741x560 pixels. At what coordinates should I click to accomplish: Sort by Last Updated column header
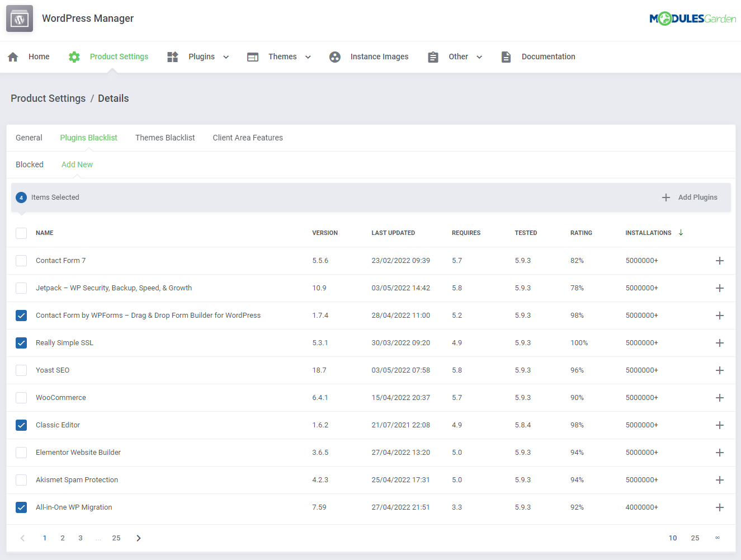click(x=393, y=233)
